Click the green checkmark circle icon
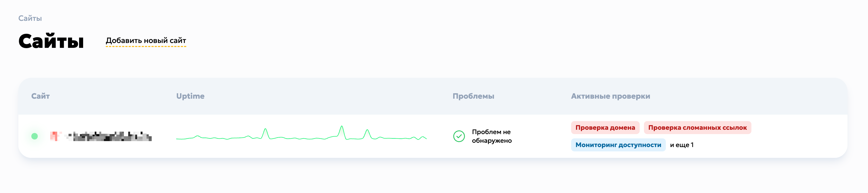This screenshot has width=868, height=193. click(459, 136)
